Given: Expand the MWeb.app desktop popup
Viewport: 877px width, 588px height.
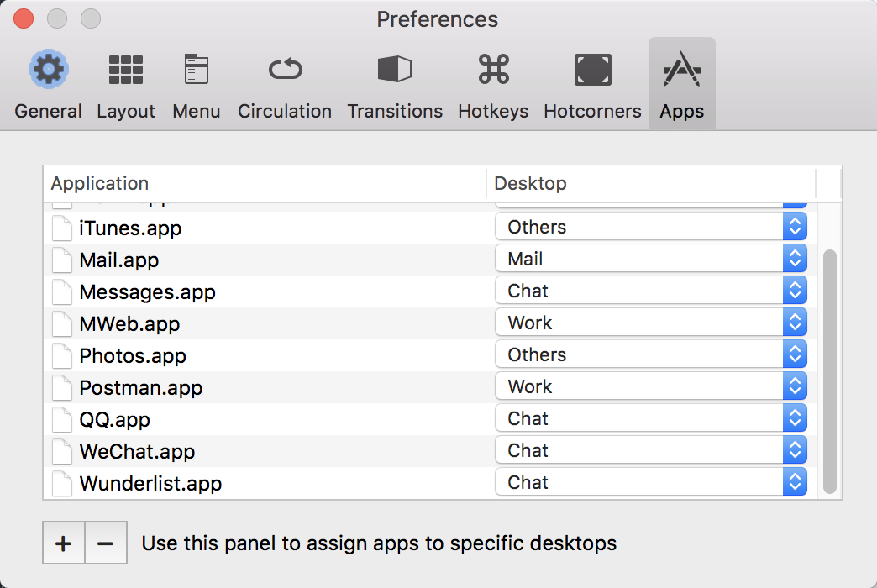Looking at the screenshot, I should [651, 323].
